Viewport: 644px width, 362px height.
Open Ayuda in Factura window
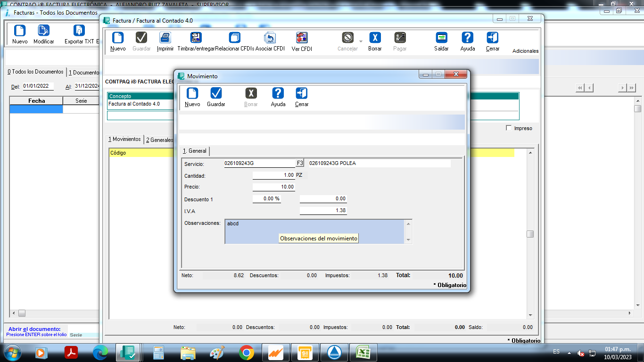468,38
